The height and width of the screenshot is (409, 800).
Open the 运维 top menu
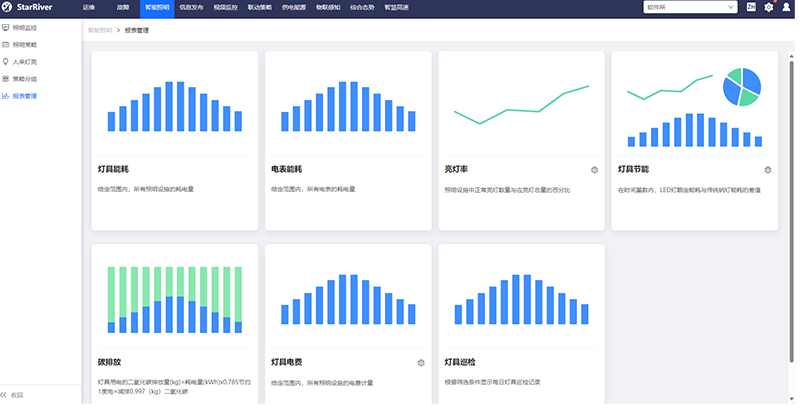[x=89, y=7]
